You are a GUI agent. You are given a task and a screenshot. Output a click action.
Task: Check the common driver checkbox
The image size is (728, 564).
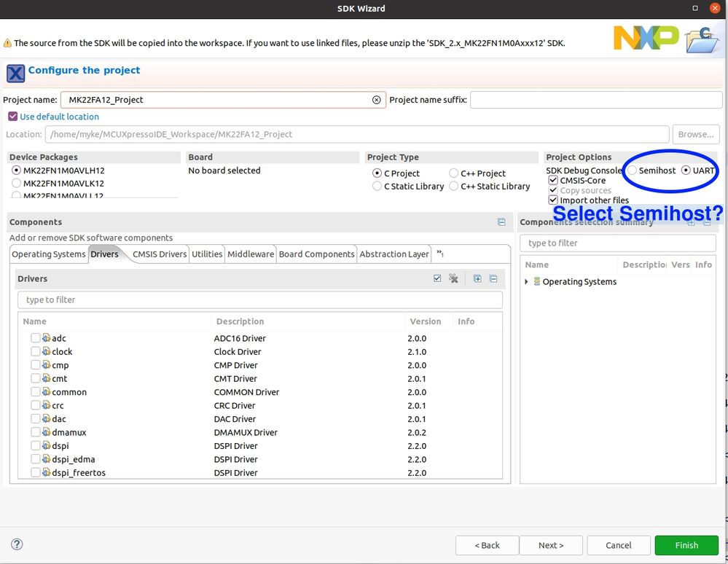35,392
